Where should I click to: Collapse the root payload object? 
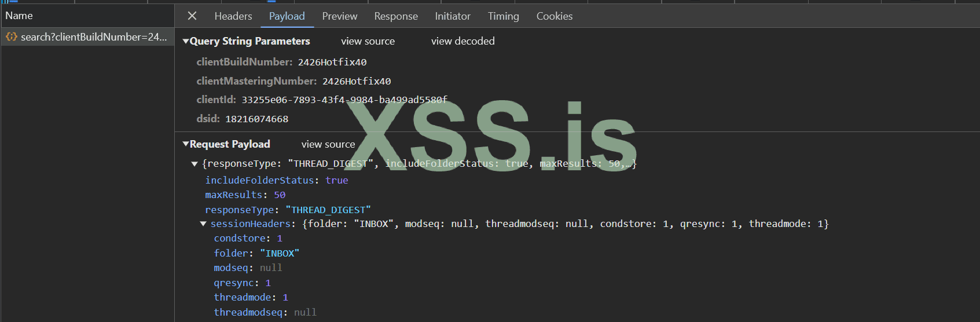[195, 164]
